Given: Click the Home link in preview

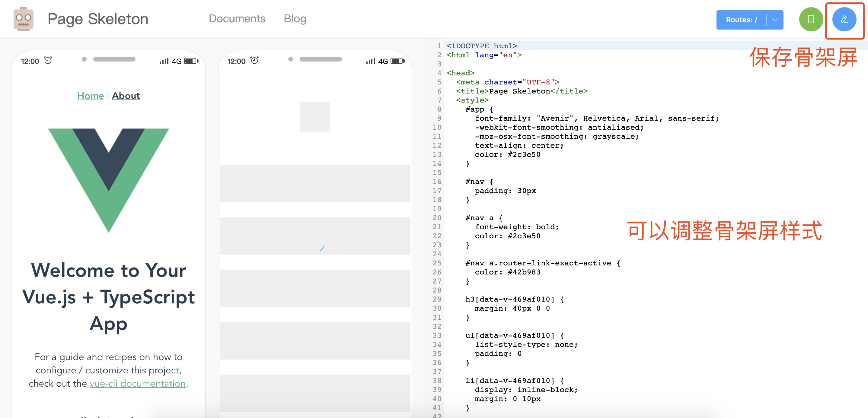Looking at the screenshot, I should coord(90,96).
